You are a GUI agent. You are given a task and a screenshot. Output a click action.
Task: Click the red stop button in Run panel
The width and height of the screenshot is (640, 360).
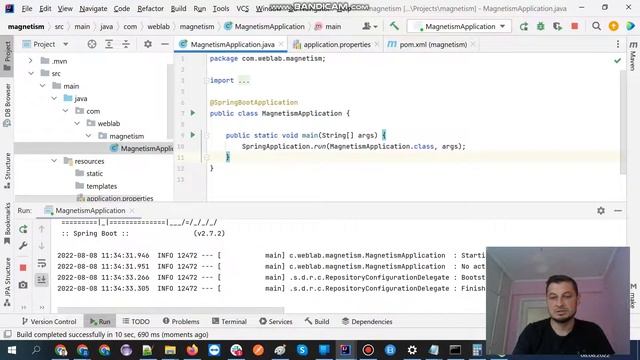pos(23,268)
